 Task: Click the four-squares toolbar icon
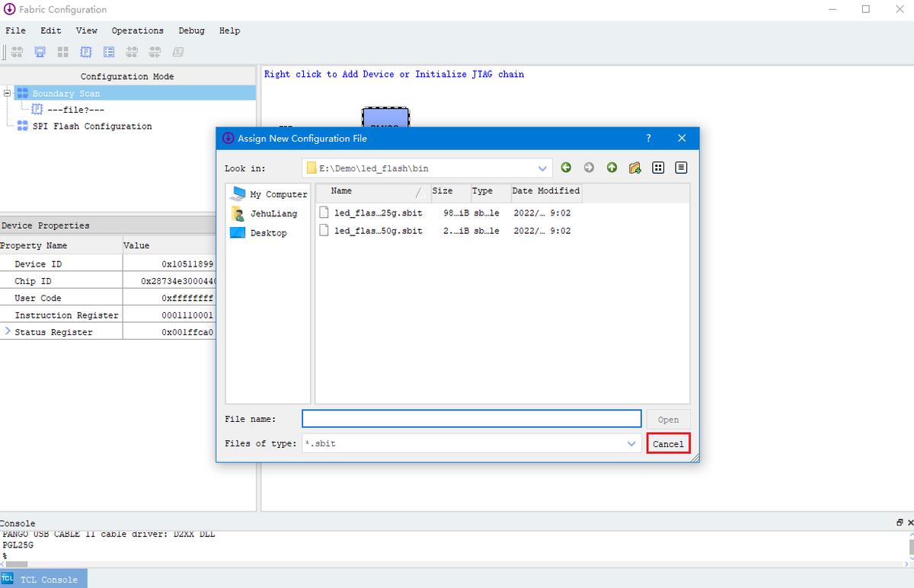tap(63, 52)
